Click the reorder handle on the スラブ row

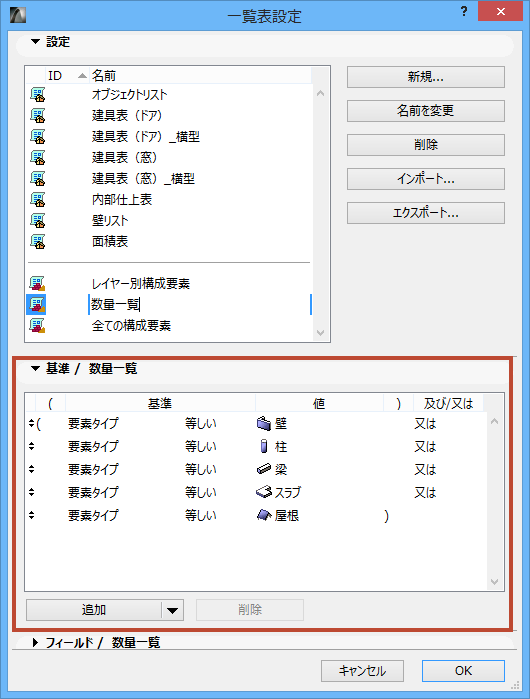pos(31,492)
